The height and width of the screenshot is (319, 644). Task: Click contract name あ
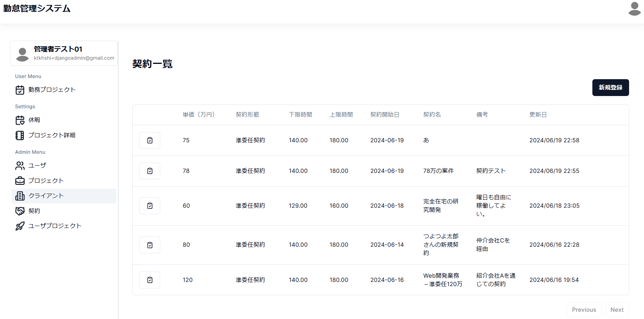pos(426,140)
